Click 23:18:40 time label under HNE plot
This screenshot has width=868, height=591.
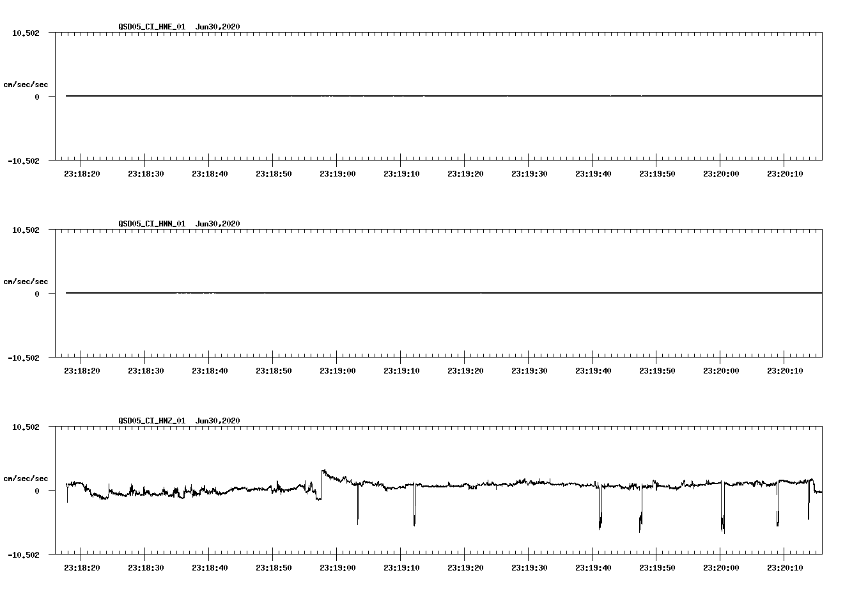(x=210, y=174)
